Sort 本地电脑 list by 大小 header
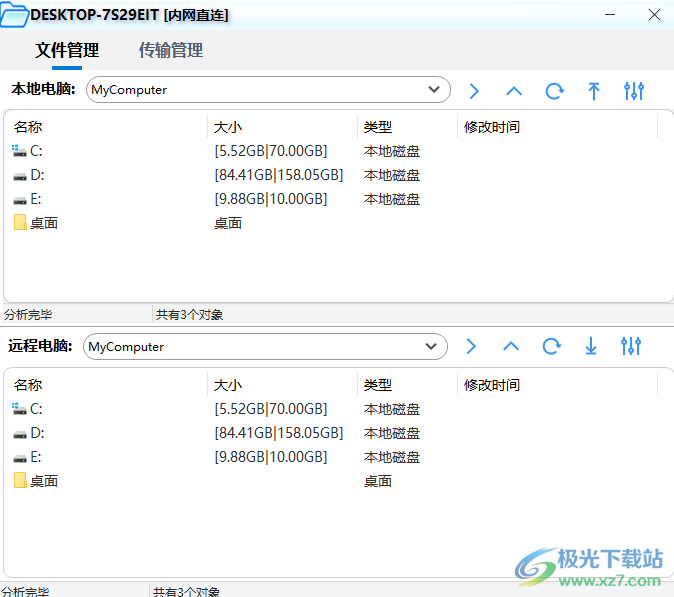The image size is (674, 597). (228, 127)
